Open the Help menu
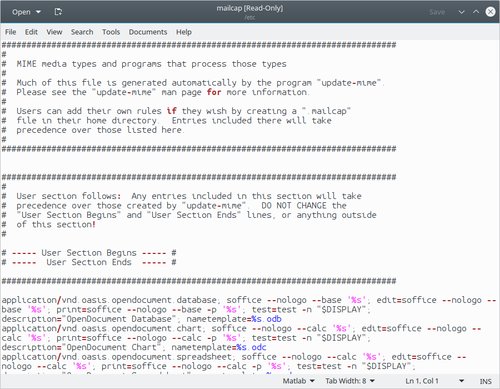Image resolution: width=500 pixels, height=389 pixels. pos(184,32)
